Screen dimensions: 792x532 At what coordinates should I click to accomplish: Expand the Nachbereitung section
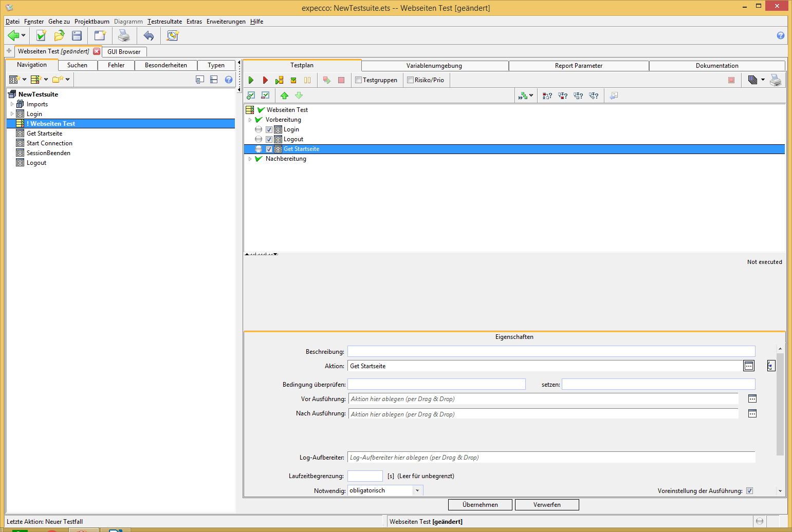point(250,159)
